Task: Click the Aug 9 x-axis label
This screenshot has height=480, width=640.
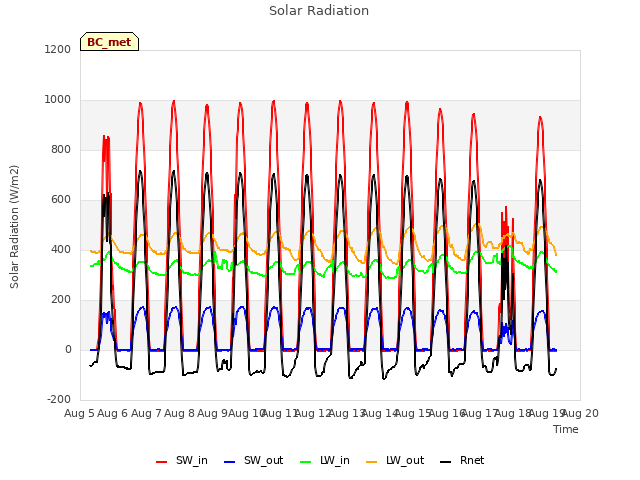Action: pos(212,413)
